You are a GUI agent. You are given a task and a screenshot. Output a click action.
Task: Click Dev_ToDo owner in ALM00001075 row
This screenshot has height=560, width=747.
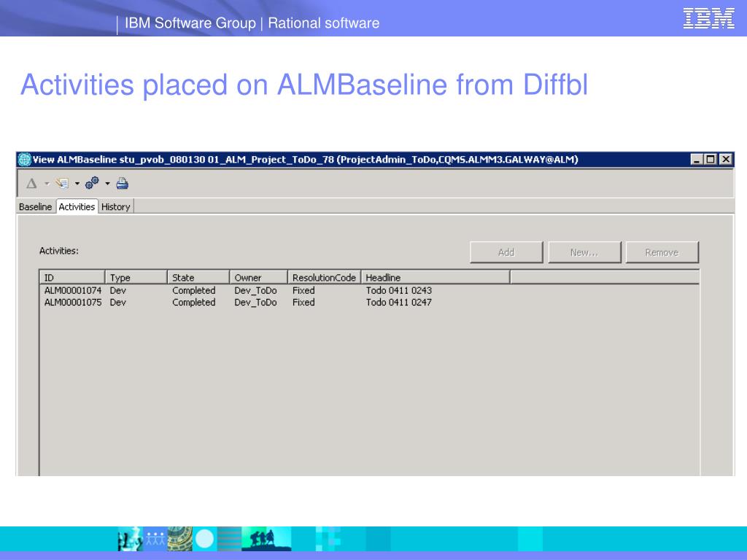point(255,303)
